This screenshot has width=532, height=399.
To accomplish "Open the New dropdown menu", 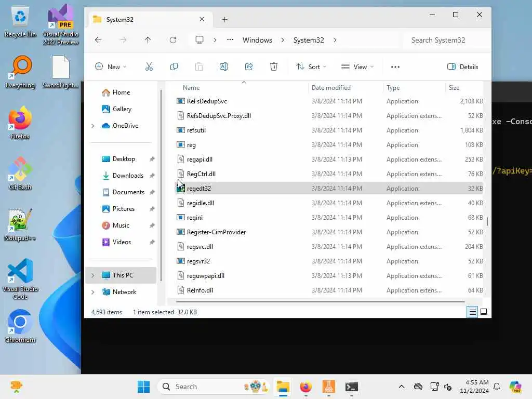I will (111, 67).
